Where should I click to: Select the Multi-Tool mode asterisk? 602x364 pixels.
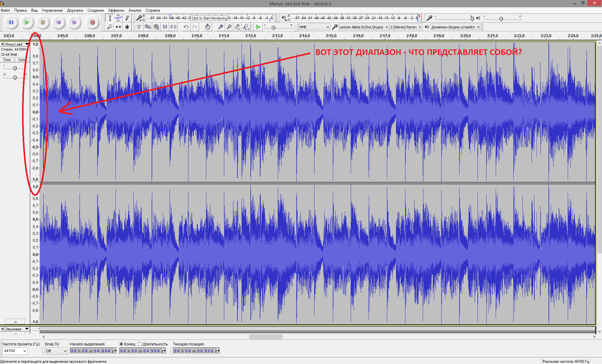[127, 27]
